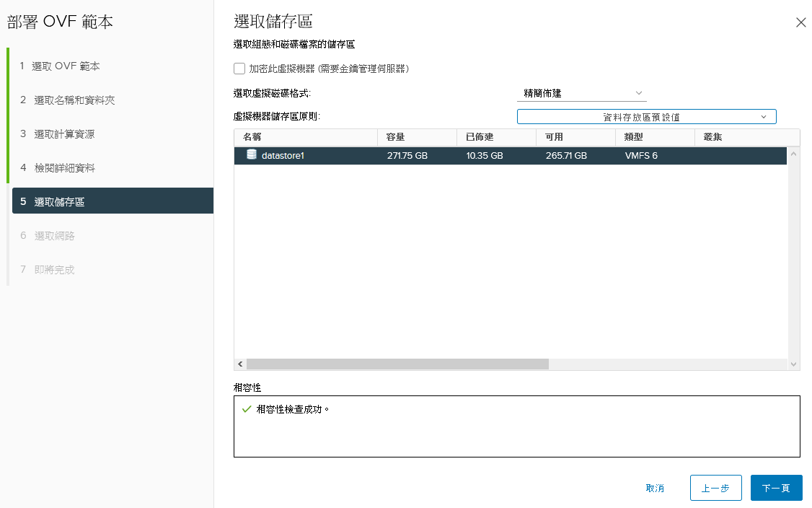This screenshot has height=508, width=812.
Task: Sort by the 容量 column header
Action: (417, 137)
